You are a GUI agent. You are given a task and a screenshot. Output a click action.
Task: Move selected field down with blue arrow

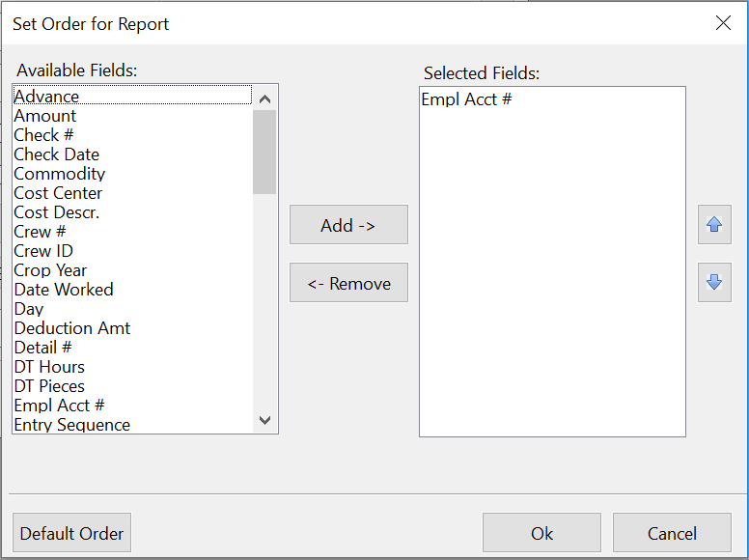[714, 283]
